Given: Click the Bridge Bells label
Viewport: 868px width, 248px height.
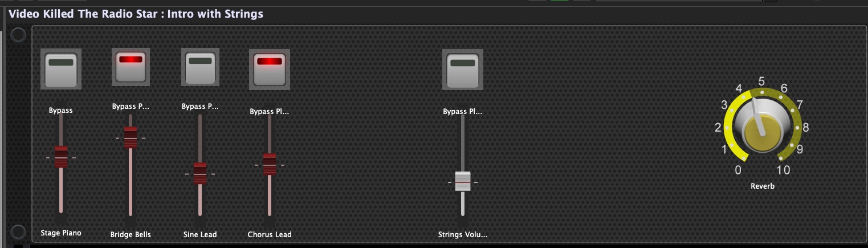Looking at the screenshot, I should tap(131, 234).
